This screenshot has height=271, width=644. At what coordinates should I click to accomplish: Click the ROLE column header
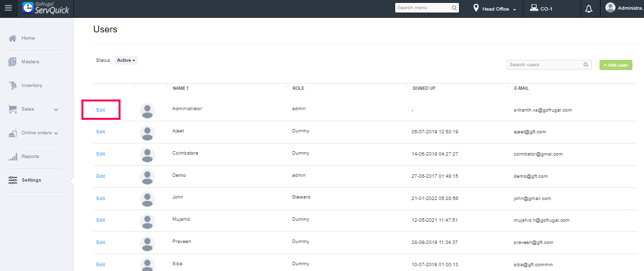(x=298, y=88)
